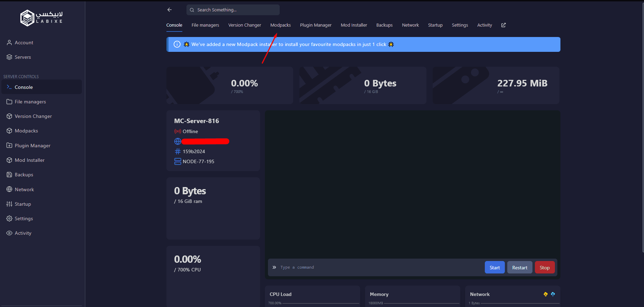Click the File managers folder icon
The width and height of the screenshot is (644, 307).
(x=9, y=102)
